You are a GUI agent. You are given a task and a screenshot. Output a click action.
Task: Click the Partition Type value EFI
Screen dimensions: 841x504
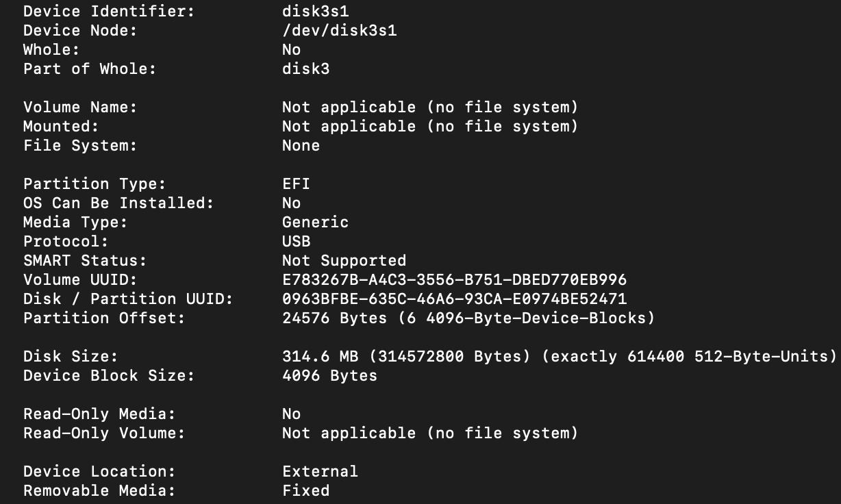coord(296,184)
